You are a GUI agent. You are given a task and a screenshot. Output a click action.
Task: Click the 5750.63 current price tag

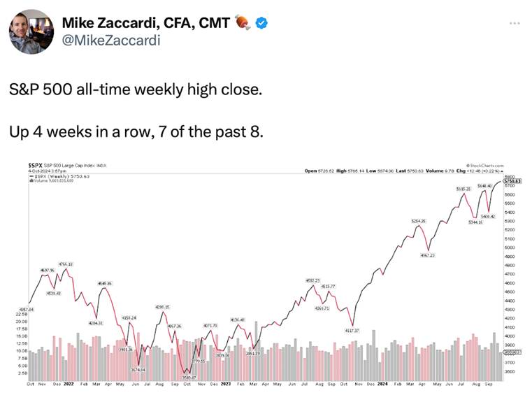513,182
